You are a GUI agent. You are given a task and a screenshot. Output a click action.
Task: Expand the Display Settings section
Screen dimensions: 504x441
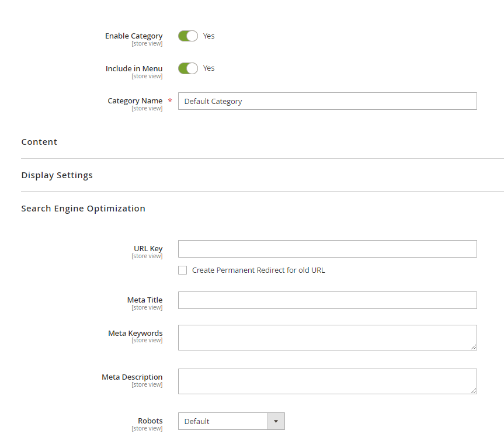point(57,175)
